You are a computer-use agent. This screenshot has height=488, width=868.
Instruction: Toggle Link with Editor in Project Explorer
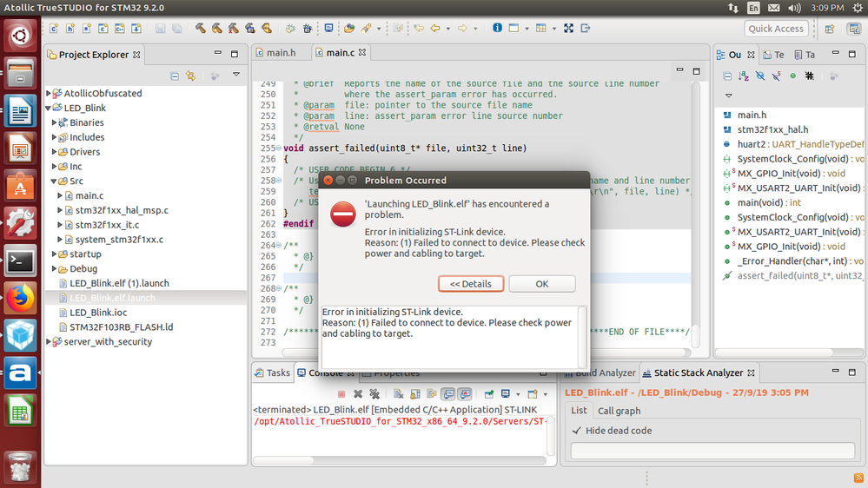point(191,76)
